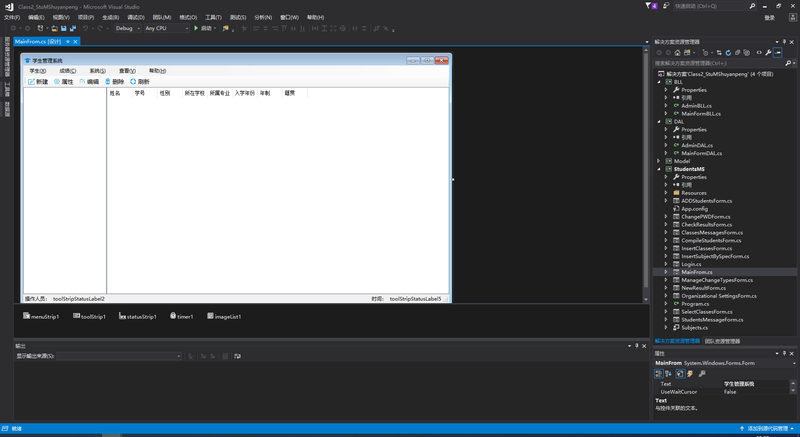The width and height of the screenshot is (800, 437).
Task: Click the Sync with Active Document icon
Action: point(719,53)
